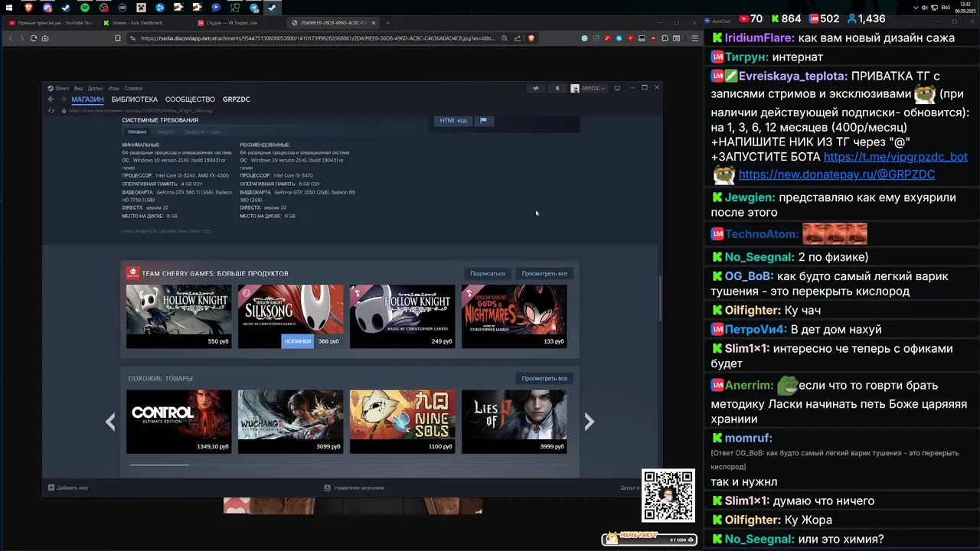Close the discordapp image tab
The image size is (980, 551).
pos(374,23)
